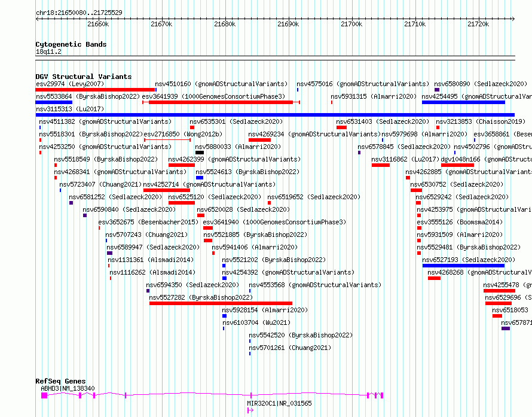Image resolution: width=532 pixels, height=417 pixels.
Task: Click the purple nsv6589947 glyph
Action: [x=109, y=253]
